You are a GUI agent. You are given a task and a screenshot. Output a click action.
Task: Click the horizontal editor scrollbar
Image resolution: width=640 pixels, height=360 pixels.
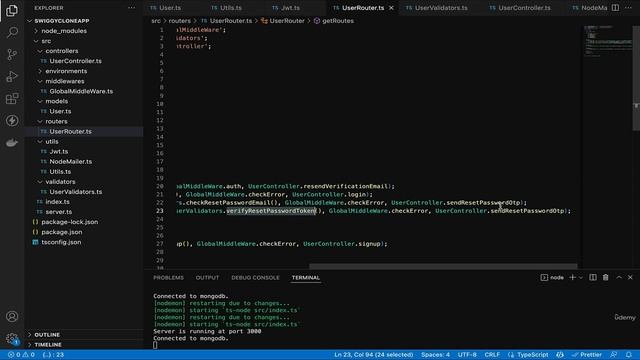coord(443,267)
